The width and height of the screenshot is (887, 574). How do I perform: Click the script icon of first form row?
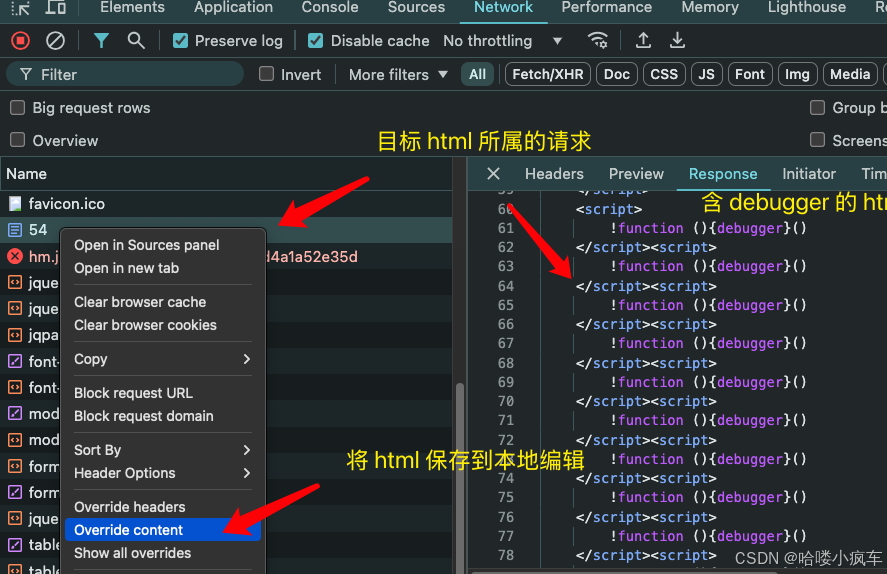coord(15,466)
